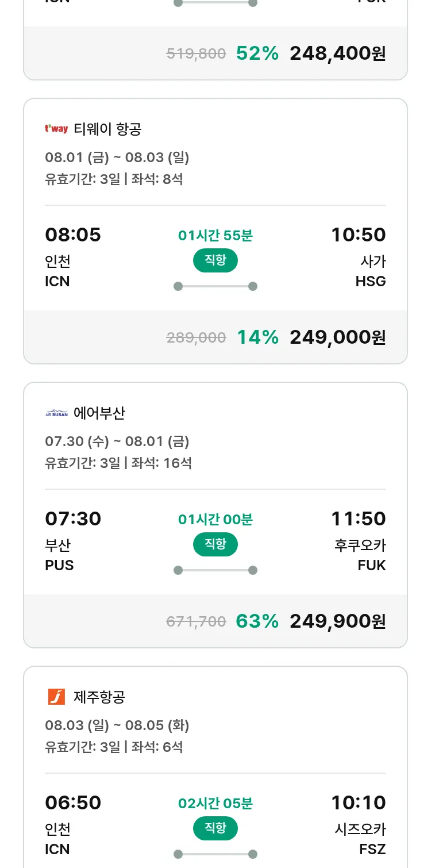The width and height of the screenshot is (431, 868).
Task: Click the 14% discount label
Action: point(257,337)
